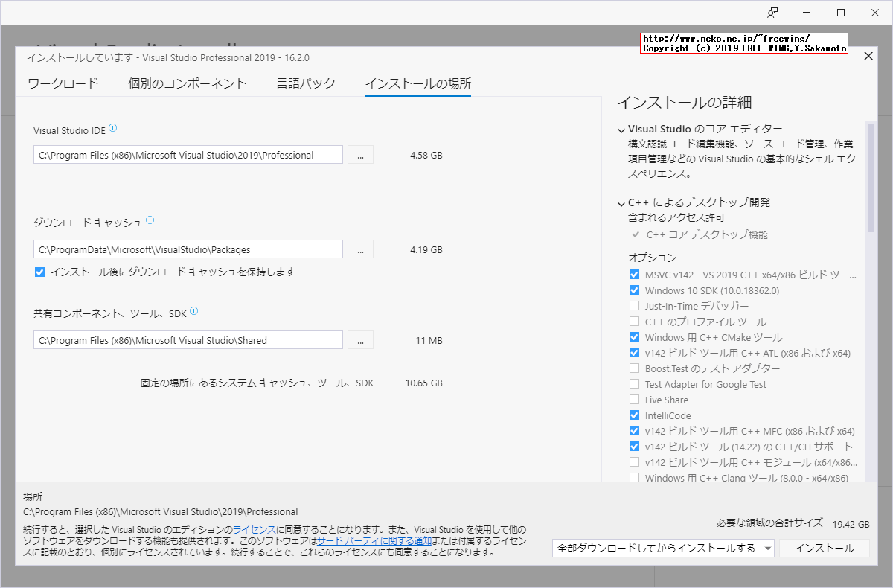Uncheck MSVC v142 build tools option
The height and width of the screenshot is (588, 893).
click(635, 275)
